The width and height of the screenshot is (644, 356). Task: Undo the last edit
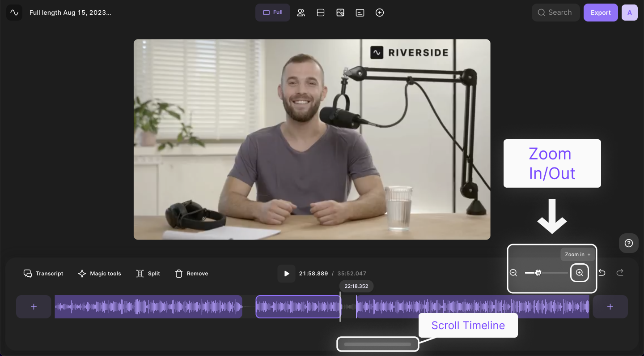(x=602, y=273)
